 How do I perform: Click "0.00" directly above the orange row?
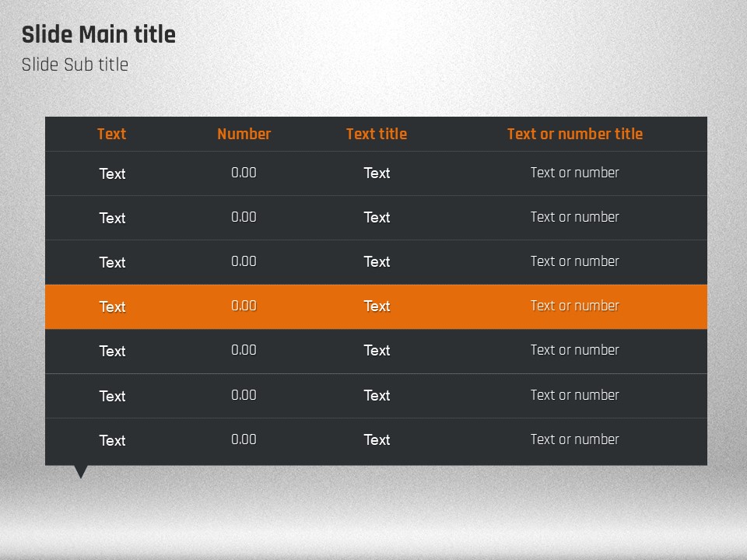(x=244, y=261)
